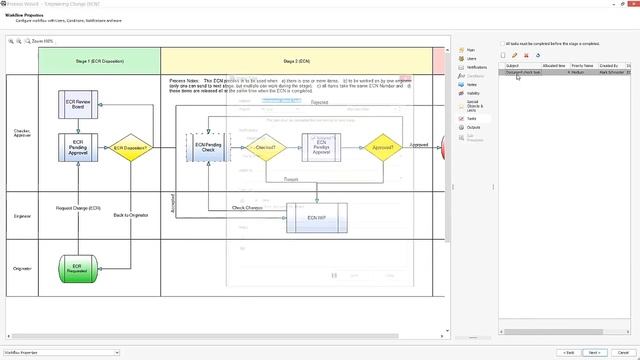Screen dimensions: 640x360
Task: Click the Medium priority cell
Action: tap(584, 72)
